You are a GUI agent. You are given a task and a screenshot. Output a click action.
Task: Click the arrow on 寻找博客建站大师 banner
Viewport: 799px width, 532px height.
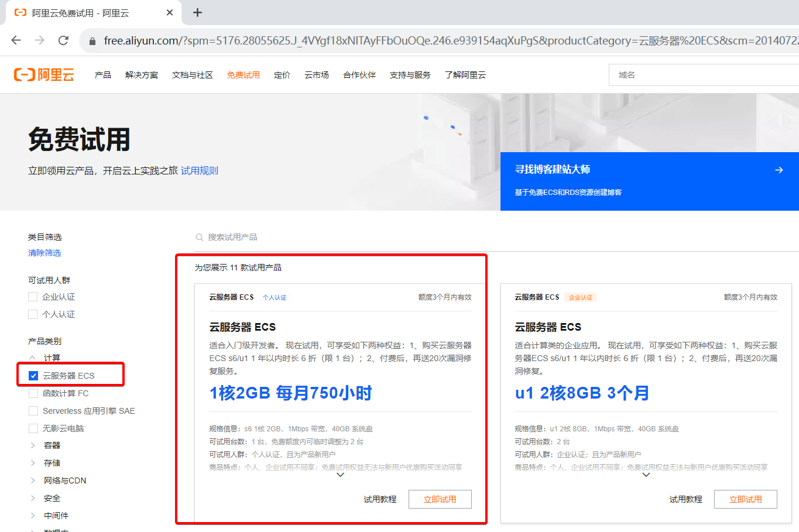[779, 170]
